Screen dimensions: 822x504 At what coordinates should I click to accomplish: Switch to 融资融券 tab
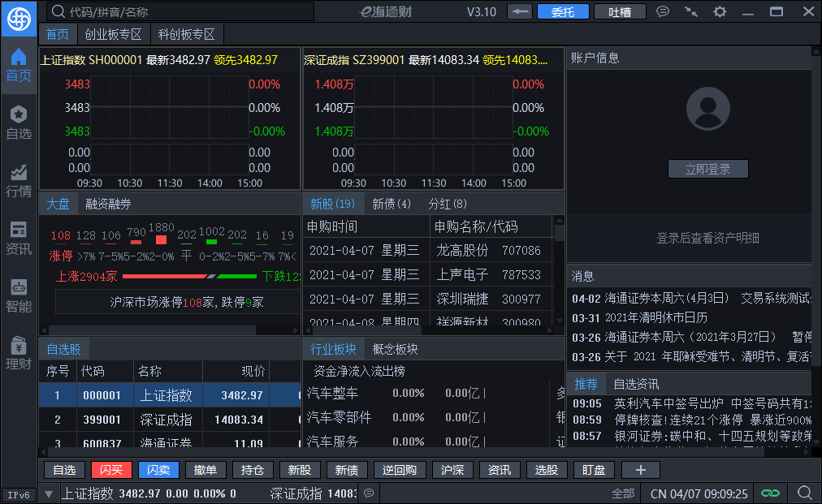(109, 204)
